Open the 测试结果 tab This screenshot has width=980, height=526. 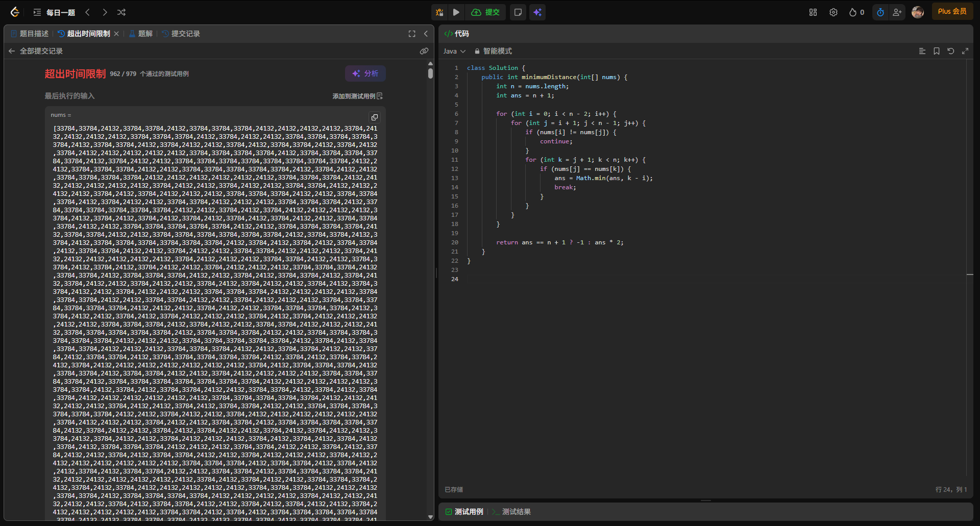(511, 512)
